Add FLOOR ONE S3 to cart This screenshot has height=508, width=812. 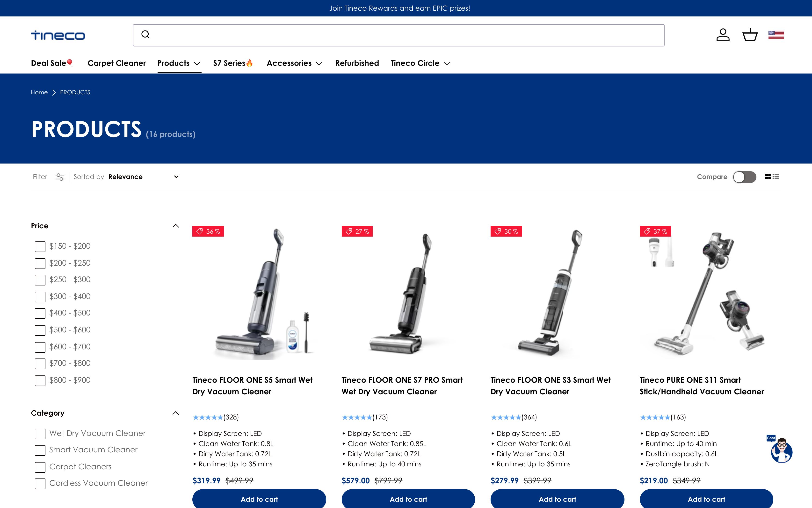pos(557,499)
